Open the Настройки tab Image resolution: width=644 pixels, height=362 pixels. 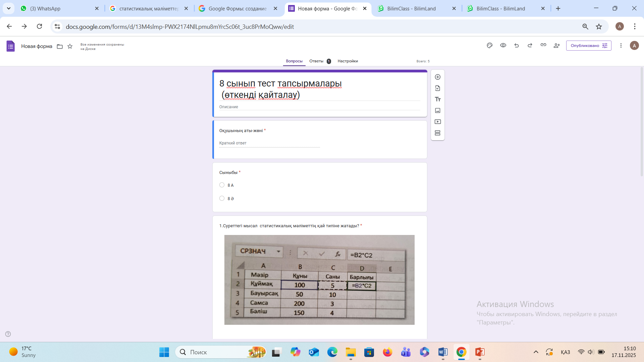(347, 61)
